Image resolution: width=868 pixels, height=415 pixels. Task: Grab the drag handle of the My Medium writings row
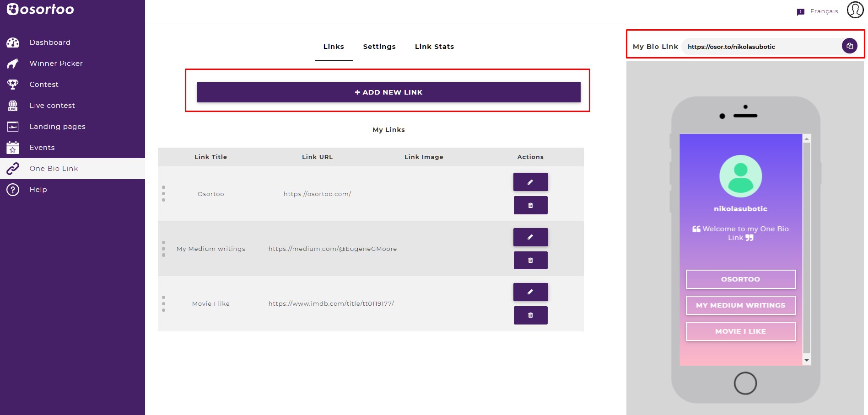click(163, 249)
